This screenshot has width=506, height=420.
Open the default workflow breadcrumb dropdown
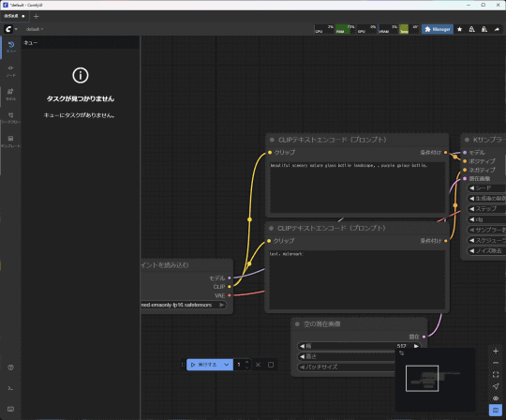click(x=35, y=29)
